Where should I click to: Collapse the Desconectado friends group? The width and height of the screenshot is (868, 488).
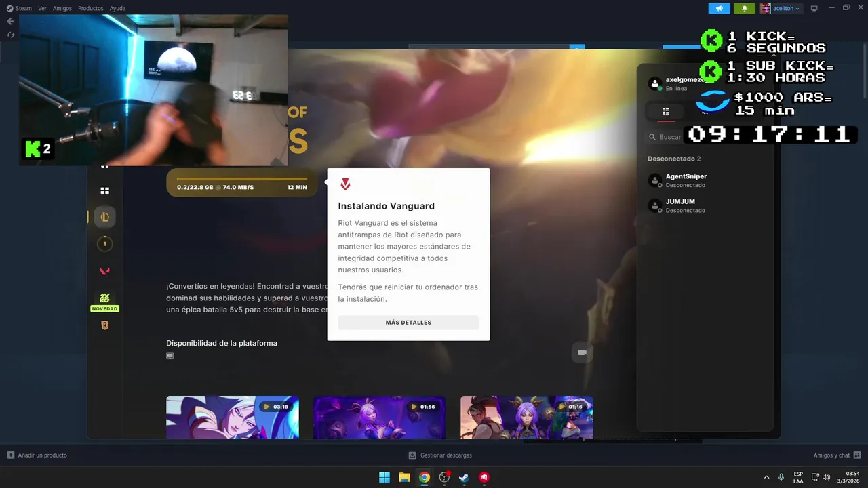674,159
